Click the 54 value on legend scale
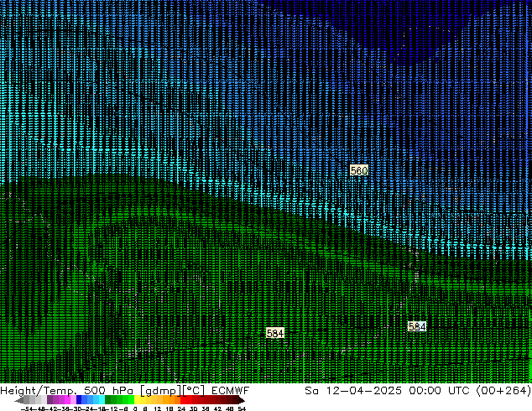Image resolution: width=532 pixels, height=411 pixels. (242, 408)
